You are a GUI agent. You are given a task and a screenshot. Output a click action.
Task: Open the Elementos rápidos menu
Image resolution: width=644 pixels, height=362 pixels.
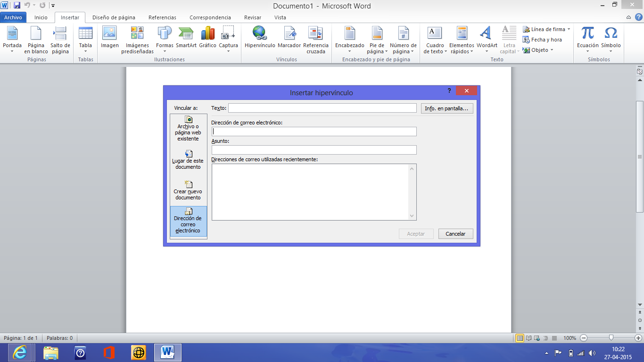pos(462,40)
